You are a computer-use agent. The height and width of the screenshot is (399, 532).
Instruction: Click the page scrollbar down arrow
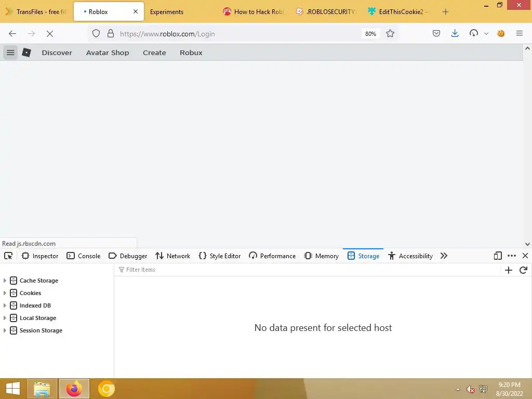tap(527, 244)
